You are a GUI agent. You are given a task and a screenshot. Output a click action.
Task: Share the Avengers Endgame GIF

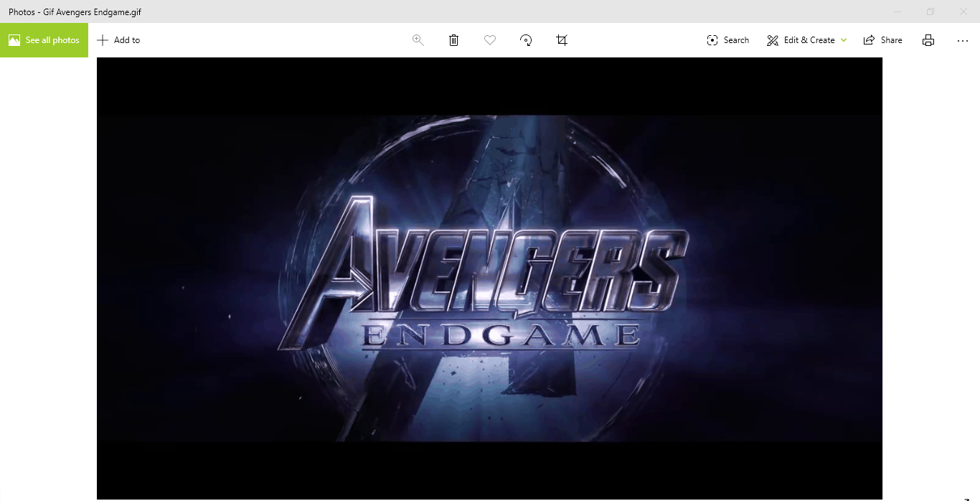pos(882,40)
